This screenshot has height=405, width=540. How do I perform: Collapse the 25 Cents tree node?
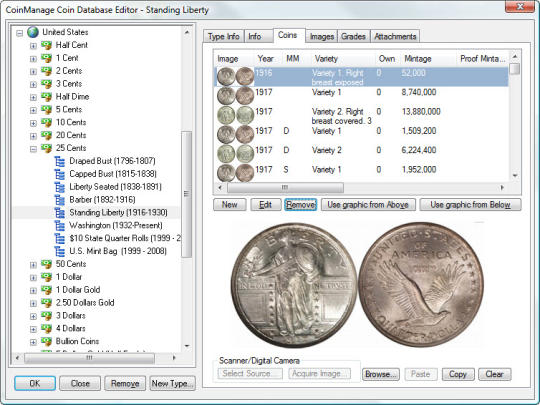point(33,149)
